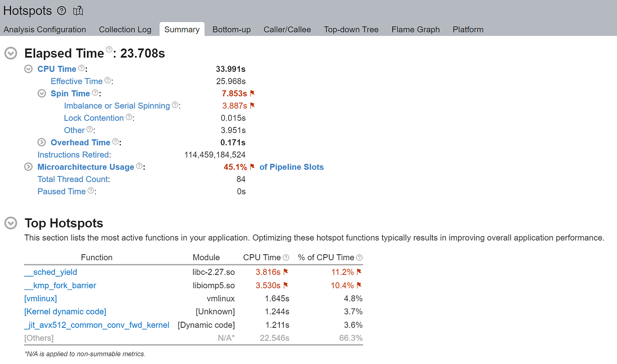
Task: Open the Paused Time help tooltip
Action: tap(90, 191)
